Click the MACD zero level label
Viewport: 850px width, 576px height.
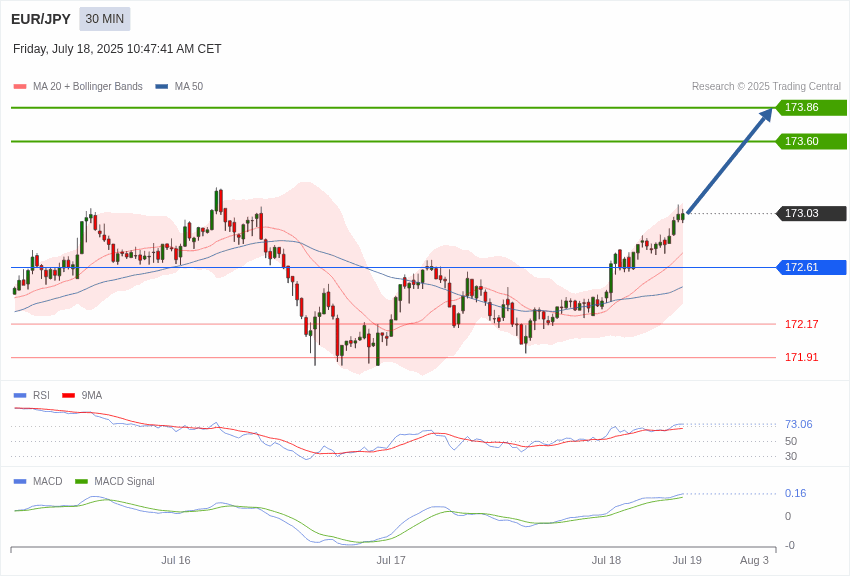pos(788,516)
